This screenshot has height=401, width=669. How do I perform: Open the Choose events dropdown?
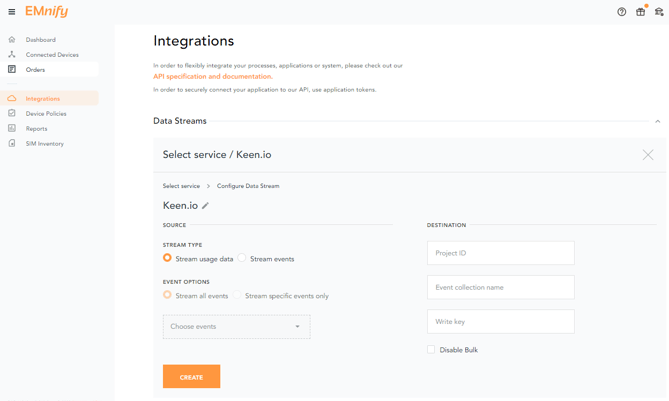(236, 327)
